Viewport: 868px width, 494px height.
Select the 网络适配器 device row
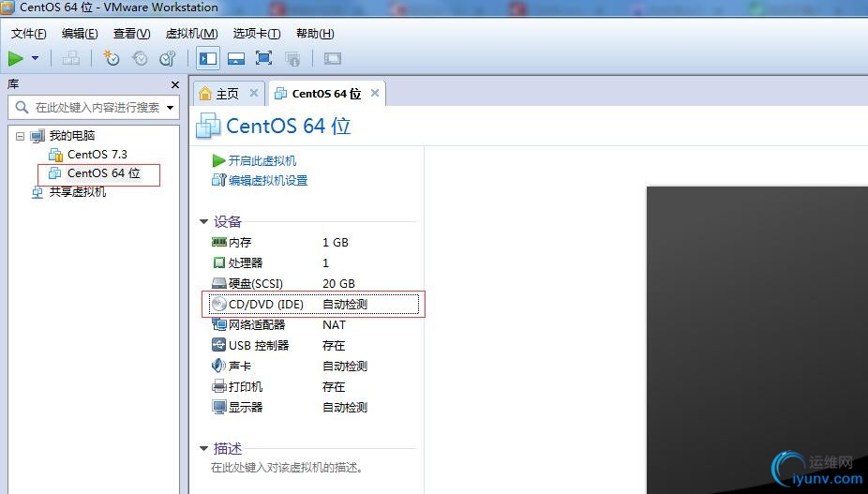(314, 325)
